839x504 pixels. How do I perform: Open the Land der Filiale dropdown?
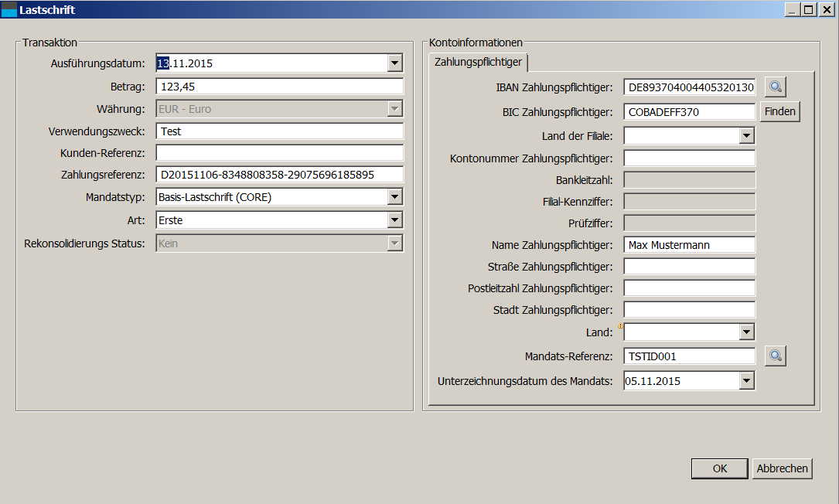coord(746,136)
